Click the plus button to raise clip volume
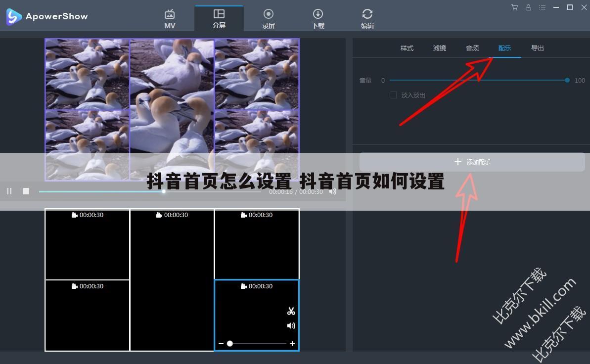 (292, 343)
